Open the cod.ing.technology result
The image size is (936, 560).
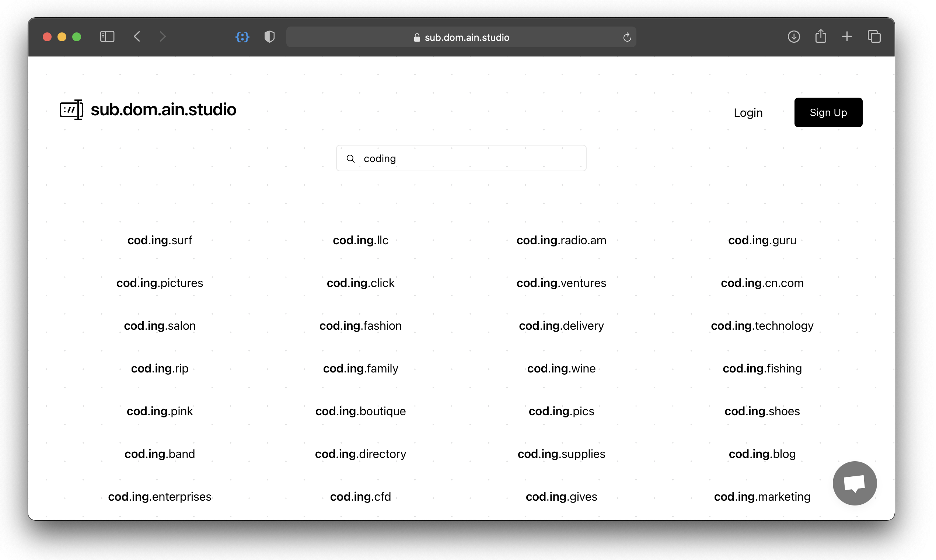click(762, 326)
